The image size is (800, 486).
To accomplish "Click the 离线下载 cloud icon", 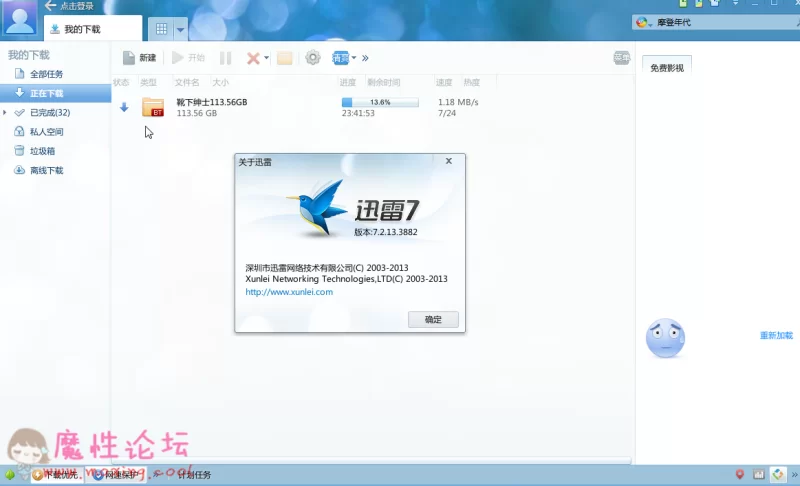I will [x=19, y=170].
